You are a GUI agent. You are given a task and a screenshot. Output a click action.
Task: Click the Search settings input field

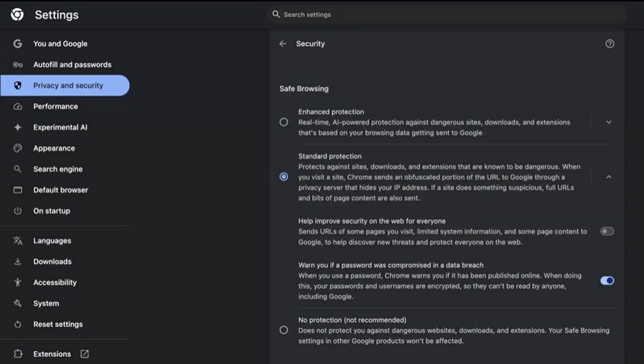pyautogui.click(x=447, y=14)
